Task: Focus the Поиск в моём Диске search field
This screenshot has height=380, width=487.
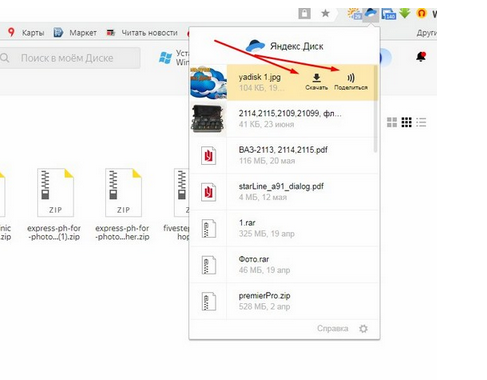Action: coord(69,58)
